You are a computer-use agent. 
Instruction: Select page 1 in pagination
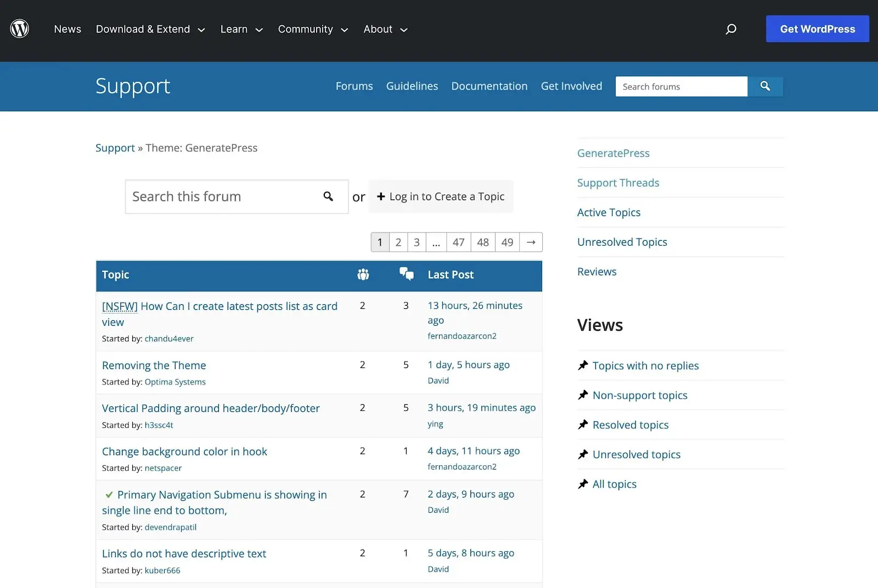[380, 242]
